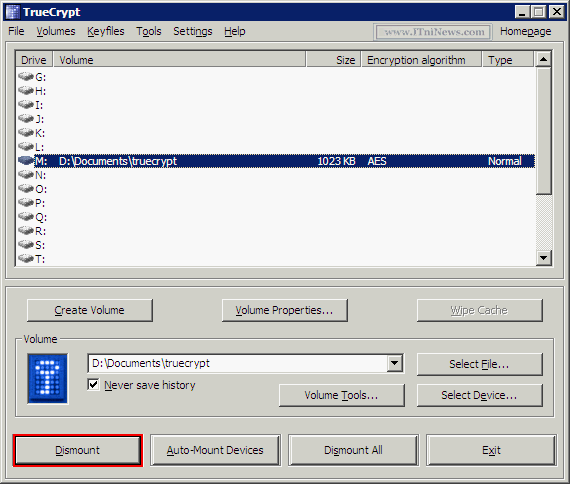Click the N: drive icon
This screenshot has width=570, height=484.
pos(26,175)
